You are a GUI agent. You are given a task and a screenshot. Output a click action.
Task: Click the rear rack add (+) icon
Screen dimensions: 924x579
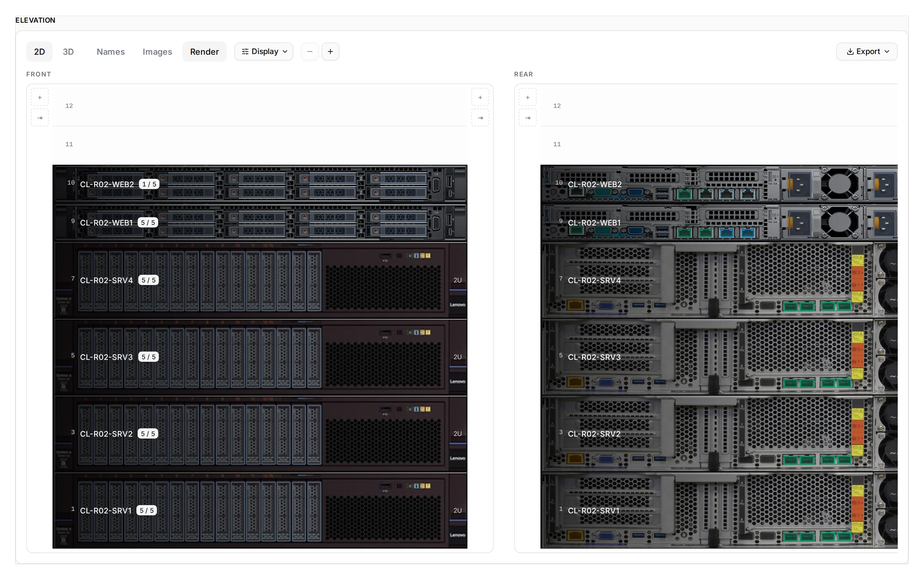coord(527,98)
